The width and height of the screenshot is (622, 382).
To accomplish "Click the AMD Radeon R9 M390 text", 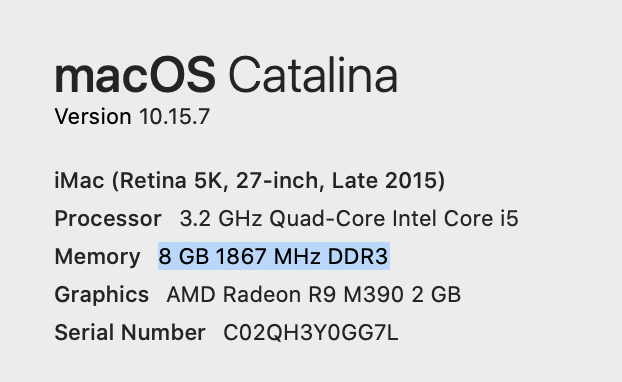I will point(285,295).
